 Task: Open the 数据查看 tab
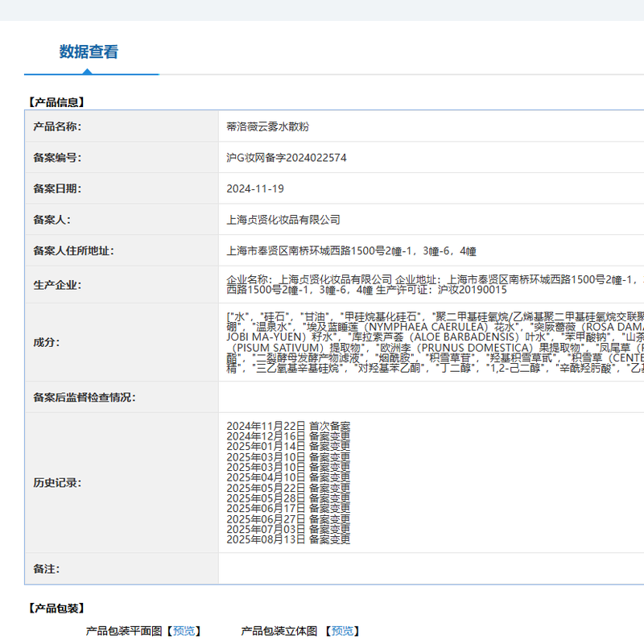pos(89,52)
